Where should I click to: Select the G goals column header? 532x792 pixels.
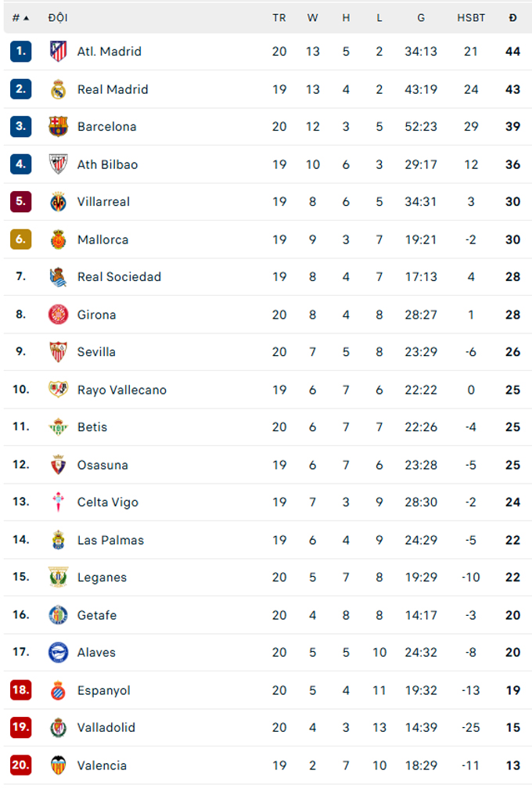(420, 18)
